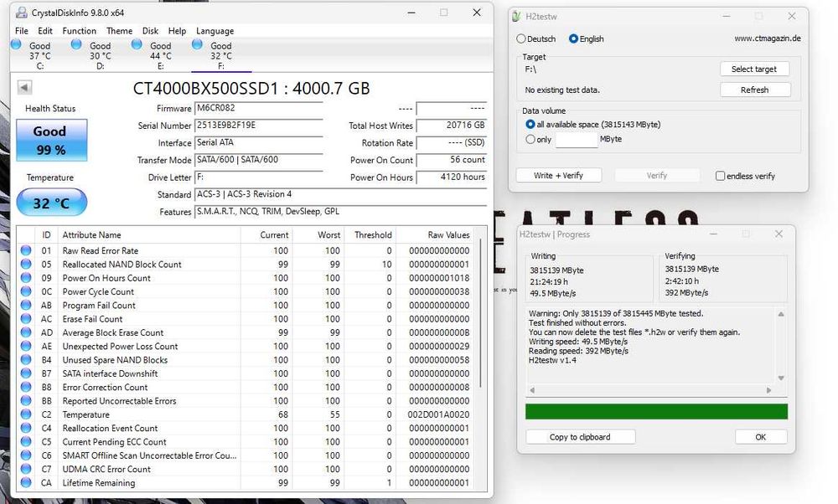
Task: Click the Good 99 % health status box
Action: [51, 140]
